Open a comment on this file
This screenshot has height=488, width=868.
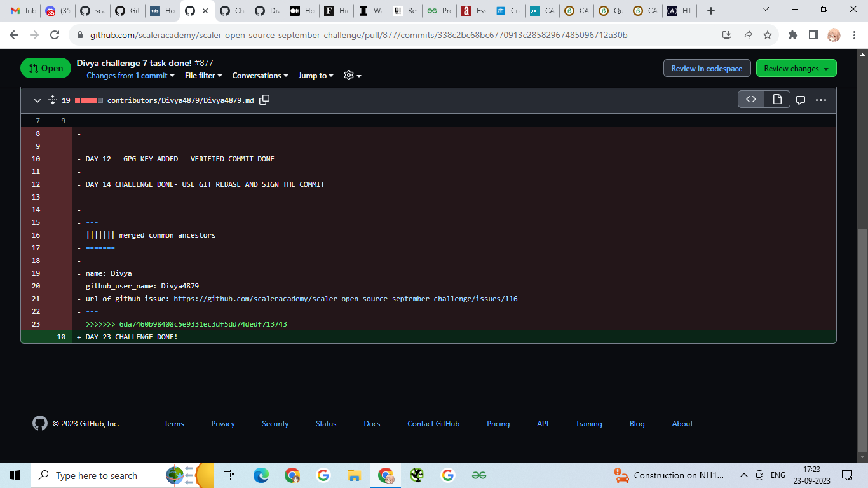pos(801,100)
